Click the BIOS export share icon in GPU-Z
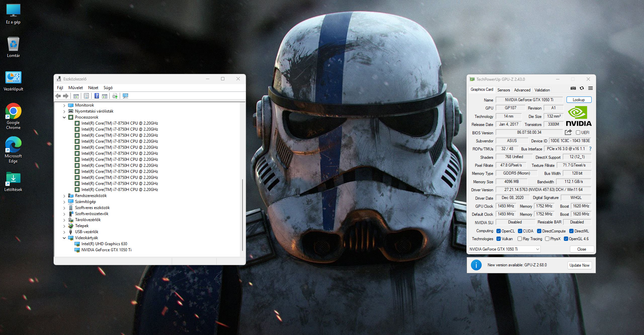 click(x=568, y=132)
